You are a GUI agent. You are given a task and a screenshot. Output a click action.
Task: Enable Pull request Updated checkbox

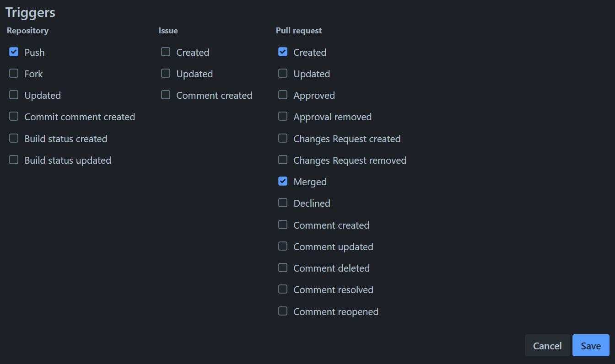pyautogui.click(x=283, y=74)
